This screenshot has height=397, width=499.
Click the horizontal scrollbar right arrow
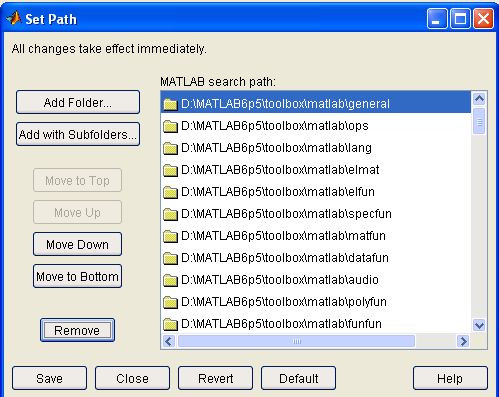463,341
